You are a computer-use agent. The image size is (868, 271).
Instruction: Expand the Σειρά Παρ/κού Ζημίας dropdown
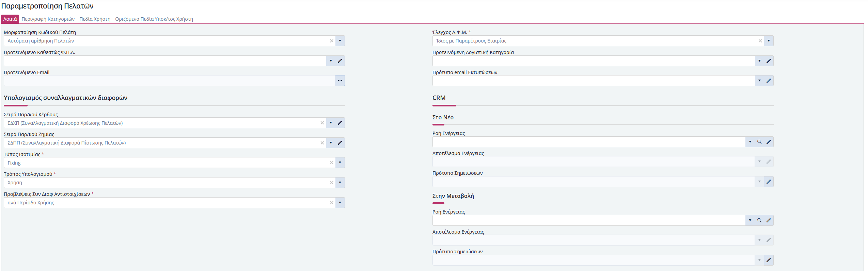tap(331, 143)
